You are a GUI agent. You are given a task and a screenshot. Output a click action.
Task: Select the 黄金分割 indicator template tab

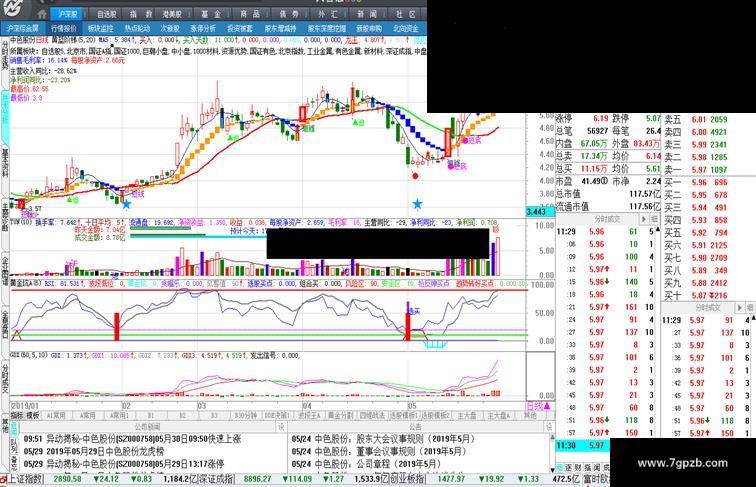[341, 415]
